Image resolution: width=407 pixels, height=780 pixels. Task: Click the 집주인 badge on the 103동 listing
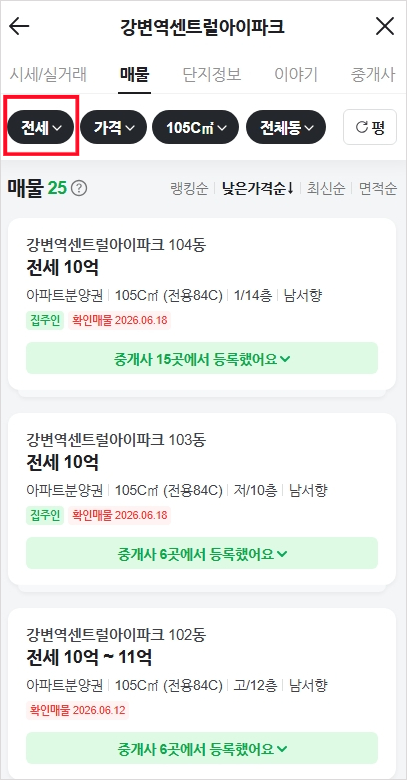click(45, 515)
